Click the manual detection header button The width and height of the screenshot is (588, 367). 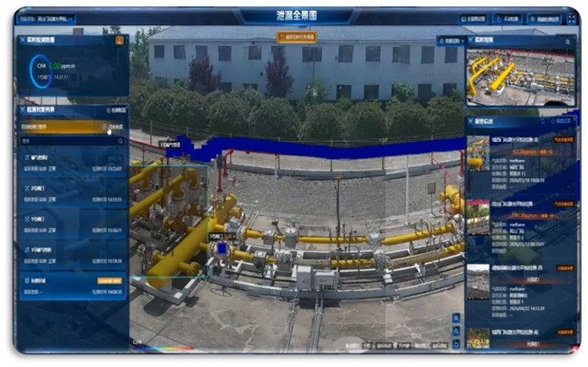(x=507, y=18)
